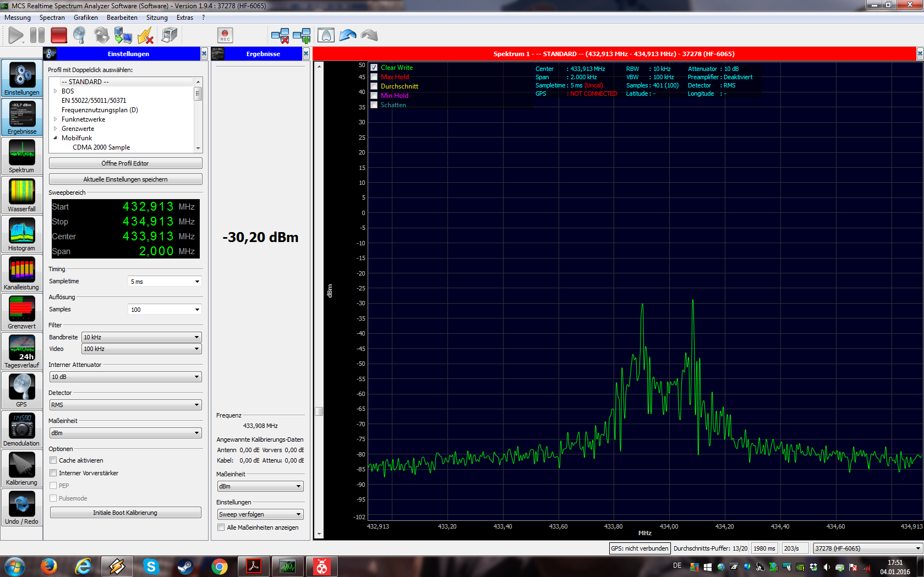Image resolution: width=924 pixels, height=577 pixels.
Task: Open the Grafiken menu
Action: [x=86, y=18]
